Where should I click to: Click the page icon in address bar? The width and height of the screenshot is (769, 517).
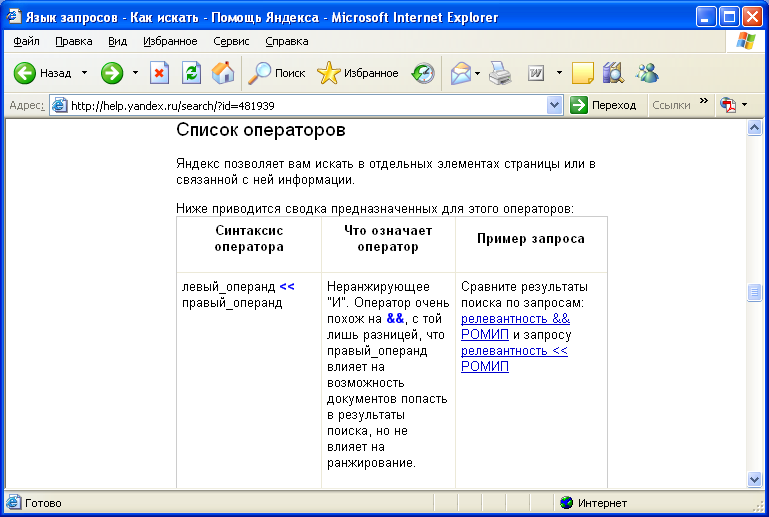click(x=60, y=105)
